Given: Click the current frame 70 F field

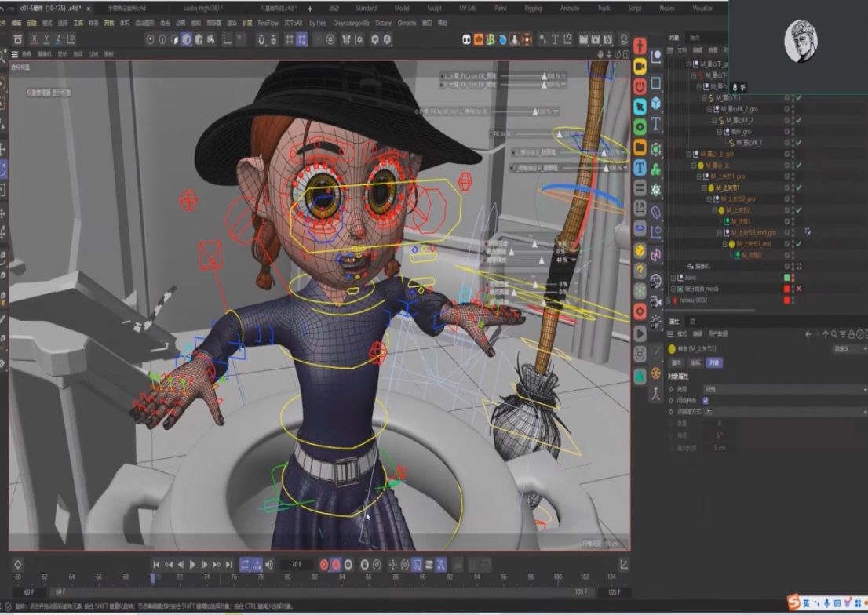Looking at the screenshot, I should pyautogui.click(x=296, y=565).
